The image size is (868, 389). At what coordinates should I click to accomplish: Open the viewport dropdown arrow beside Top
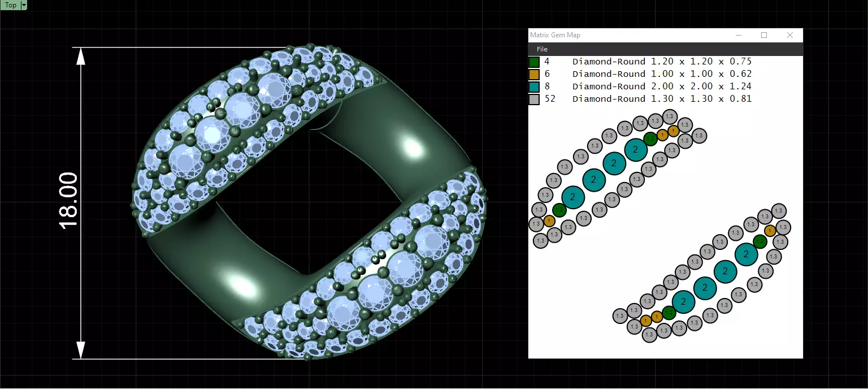click(x=24, y=5)
